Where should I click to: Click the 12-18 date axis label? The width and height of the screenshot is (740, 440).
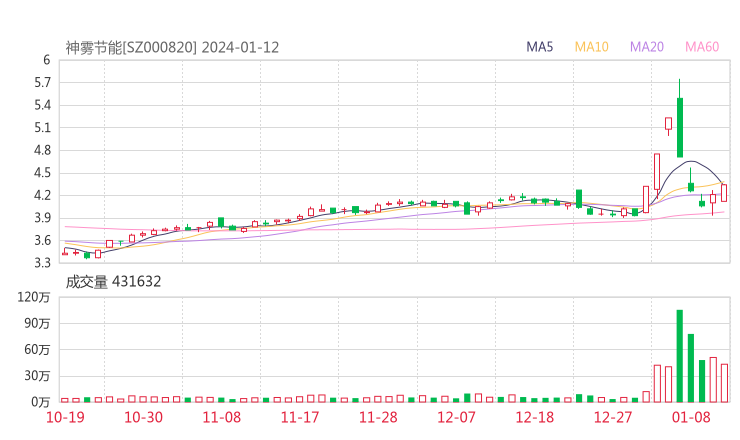pos(535,417)
